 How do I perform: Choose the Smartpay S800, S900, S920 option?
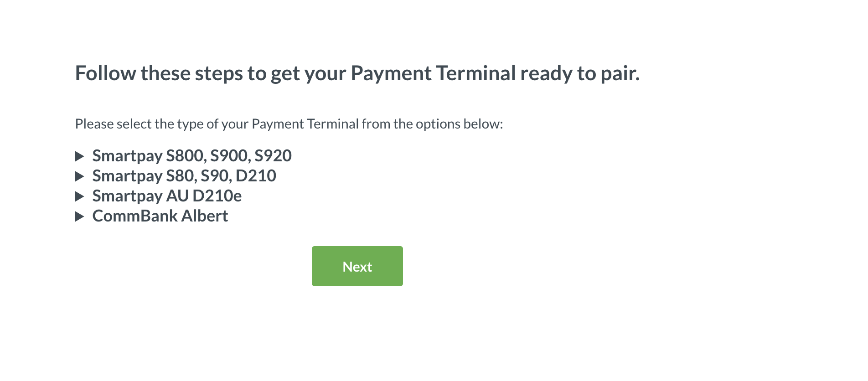[x=192, y=155]
